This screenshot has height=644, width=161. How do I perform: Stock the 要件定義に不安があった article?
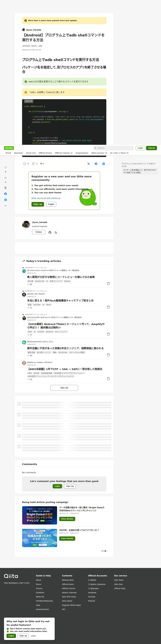pyautogui.click(x=108, y=355)
